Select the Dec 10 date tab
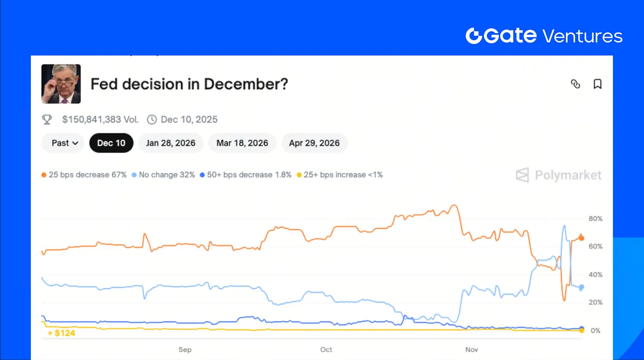 (x=111, y=143)
